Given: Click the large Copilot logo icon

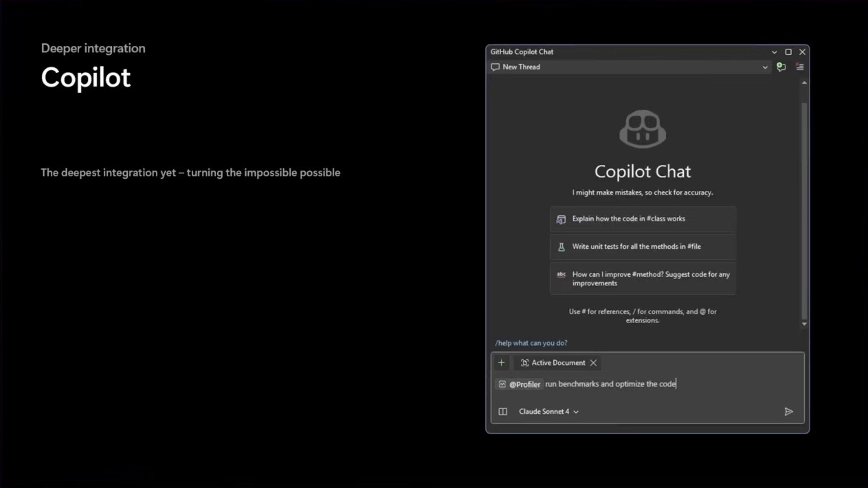Looking at the screenshot, I should (642, 129).
